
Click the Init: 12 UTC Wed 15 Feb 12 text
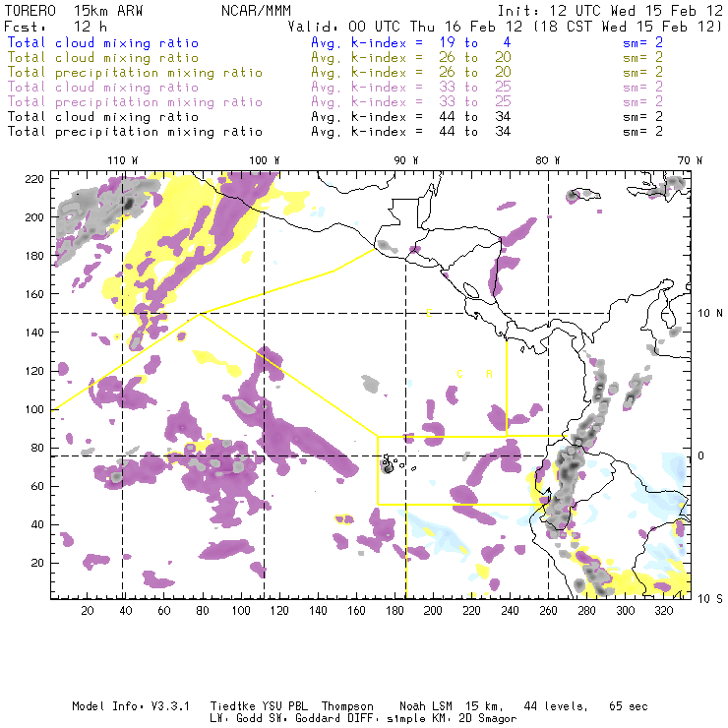tap(610, 10)
